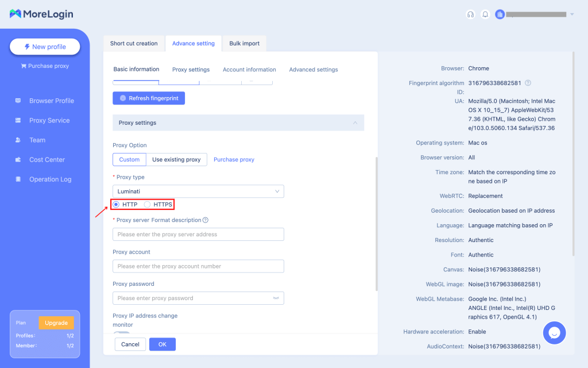Screen dimensions: 588x368
Task: Click the Format description help icon
Action: tap(206, 220)
